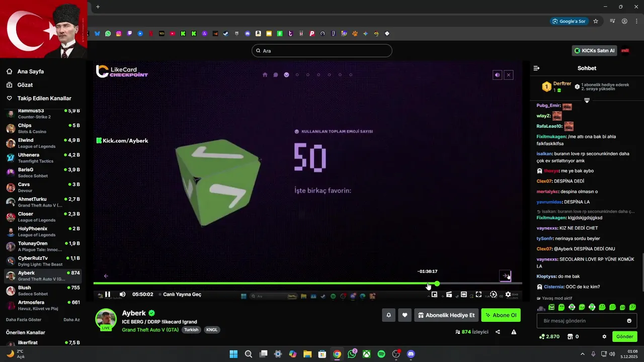644x362 pixels.
Task: Open chat settings gear icon
Action: coord(604,337)
